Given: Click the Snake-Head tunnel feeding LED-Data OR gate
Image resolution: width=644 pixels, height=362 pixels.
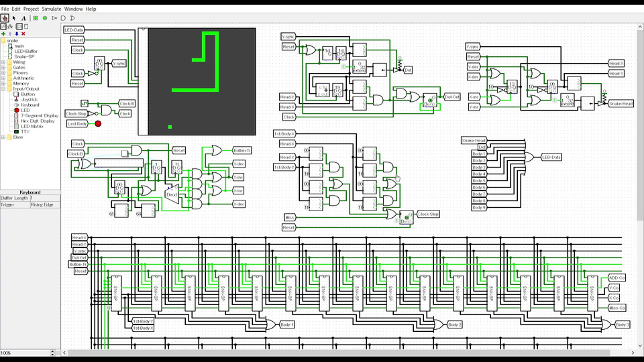Looking at the screenshot, I should coord(474,140).
